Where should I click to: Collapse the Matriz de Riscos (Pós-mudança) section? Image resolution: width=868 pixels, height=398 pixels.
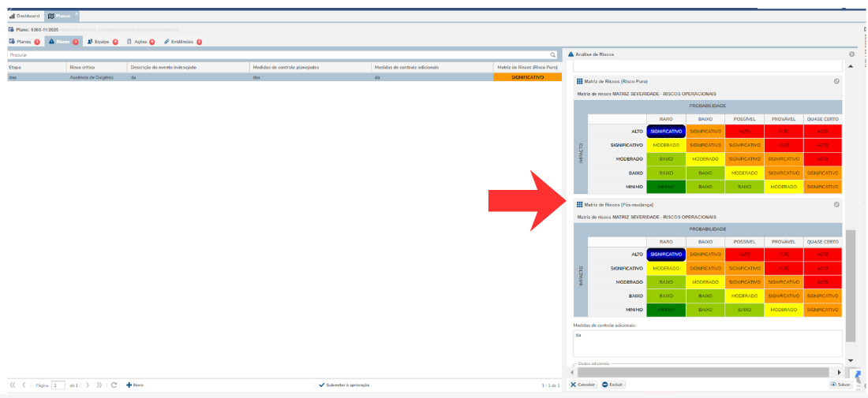836,204
